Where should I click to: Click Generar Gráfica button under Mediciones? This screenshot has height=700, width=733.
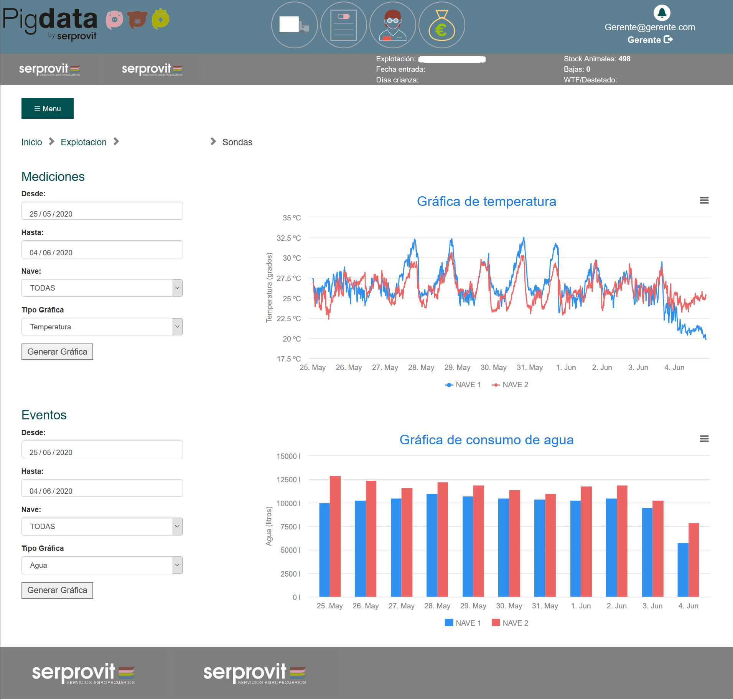(x=57, y=352)
